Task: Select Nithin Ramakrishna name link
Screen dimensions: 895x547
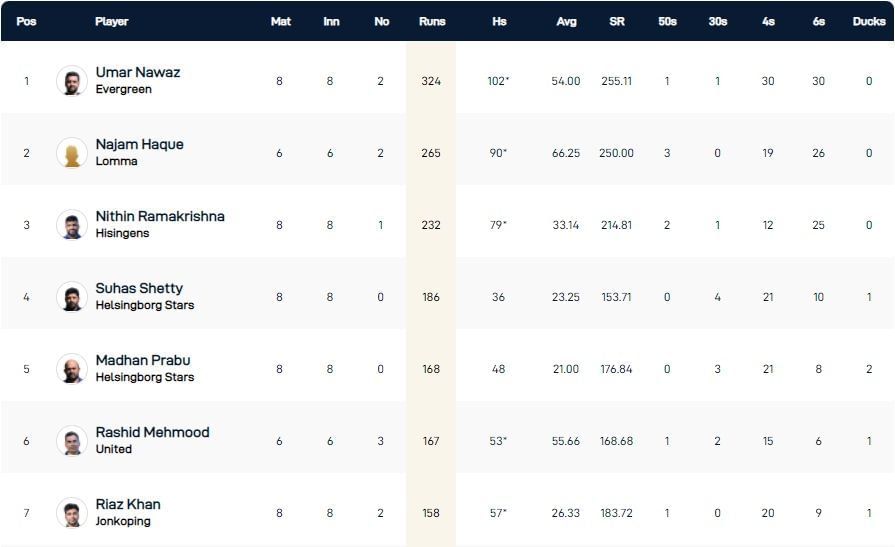Action: 160,217
